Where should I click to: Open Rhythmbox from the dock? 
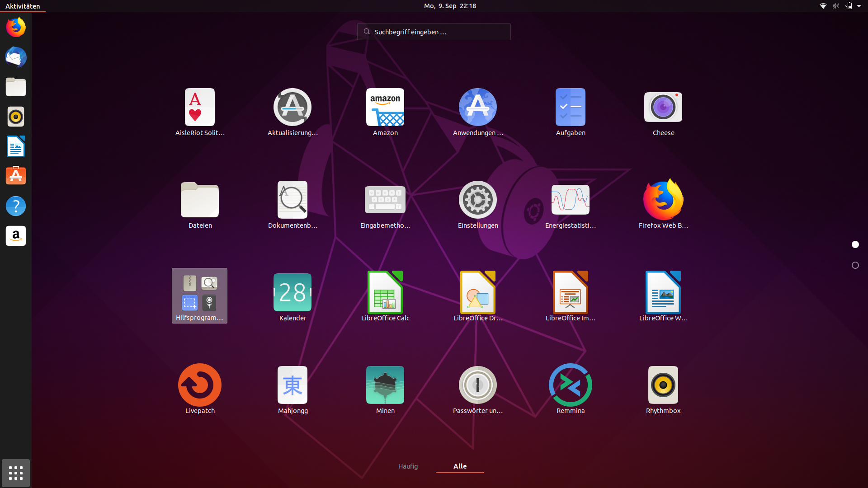16,117
